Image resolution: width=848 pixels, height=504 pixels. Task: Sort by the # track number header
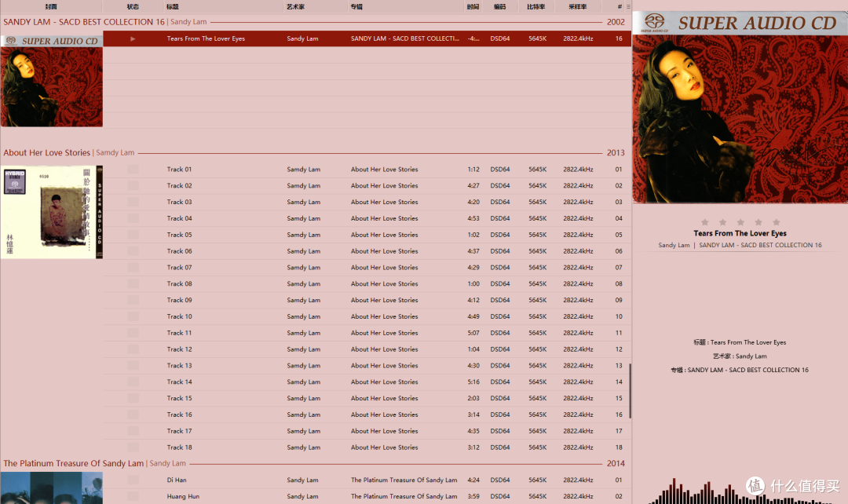point(620,6)
